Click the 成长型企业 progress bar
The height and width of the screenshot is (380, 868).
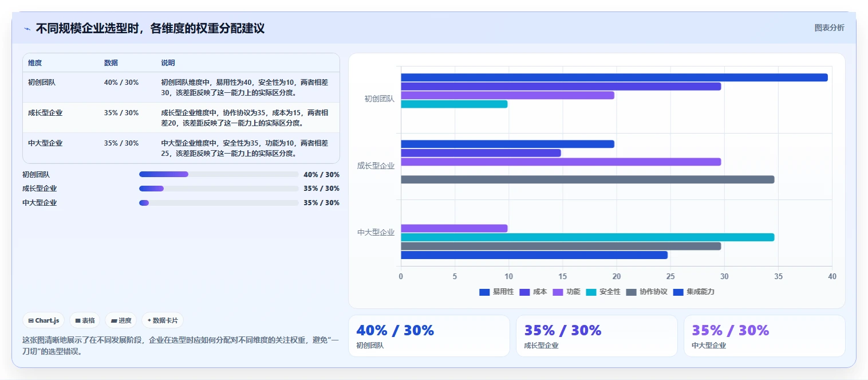[x=219, y=189]
